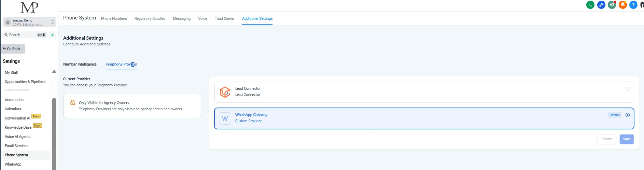Screen dimensions: 644x170
Task: Click the ctrl K shortcut badge
Action: (x=41, y=35)
